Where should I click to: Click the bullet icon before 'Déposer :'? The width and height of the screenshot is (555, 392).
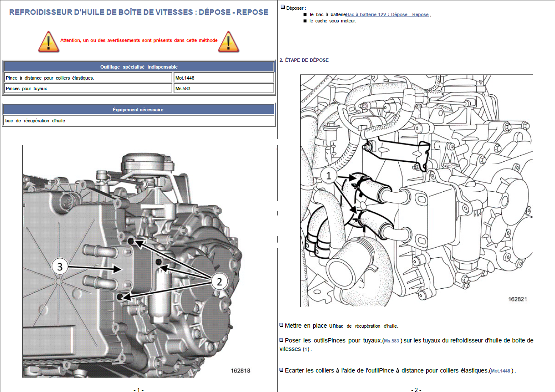click(283, 7)
